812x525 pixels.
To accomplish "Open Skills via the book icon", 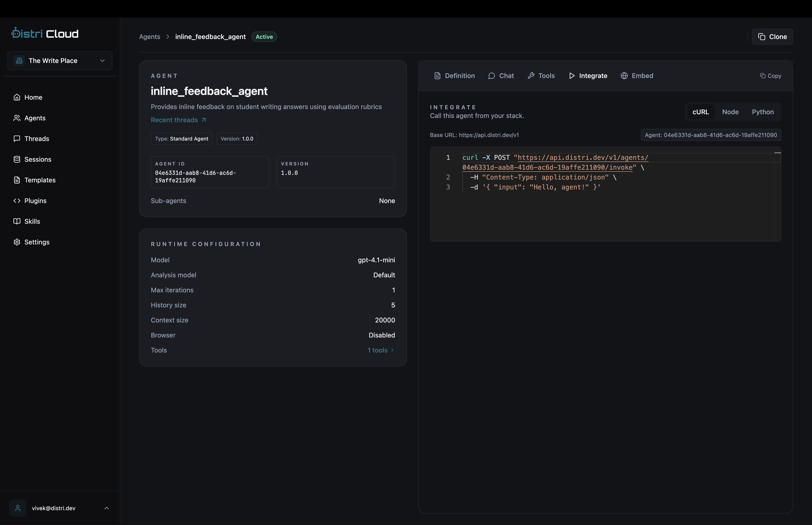I will [17, 221].
